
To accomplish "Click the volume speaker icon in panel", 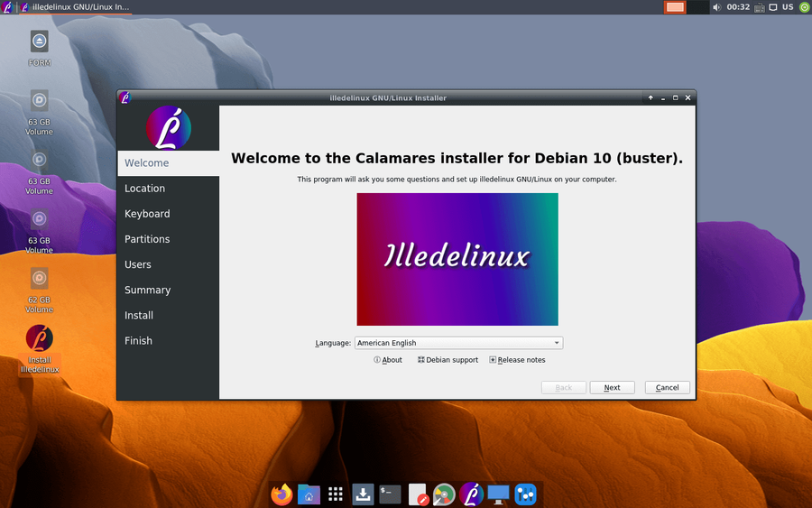I will (716, 7).
